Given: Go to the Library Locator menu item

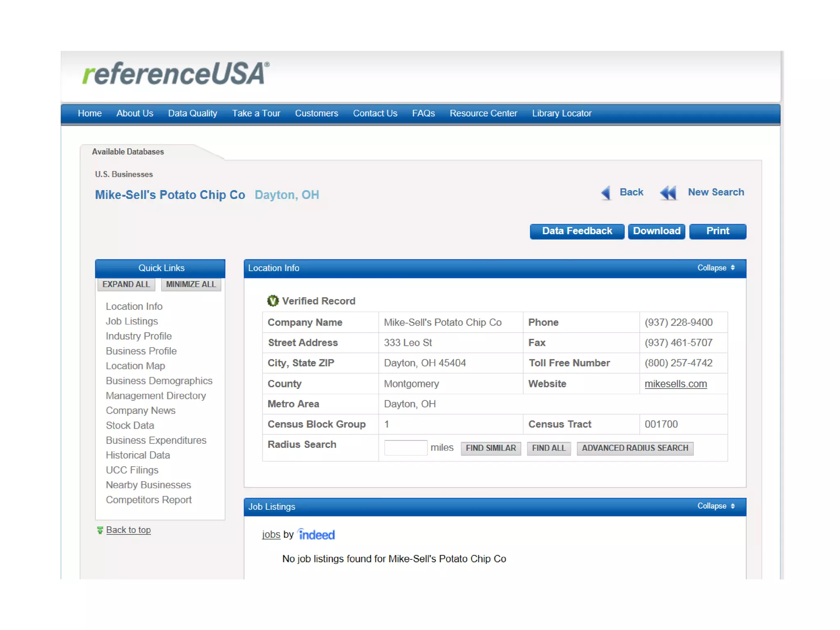Looking at the screenshot, I should click(562, 114).
